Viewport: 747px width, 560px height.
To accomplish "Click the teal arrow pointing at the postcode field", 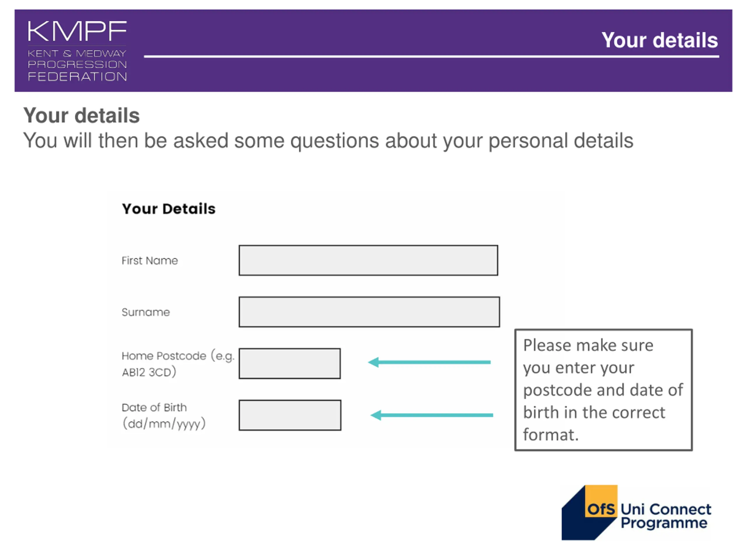I will [x=429, y=362].
